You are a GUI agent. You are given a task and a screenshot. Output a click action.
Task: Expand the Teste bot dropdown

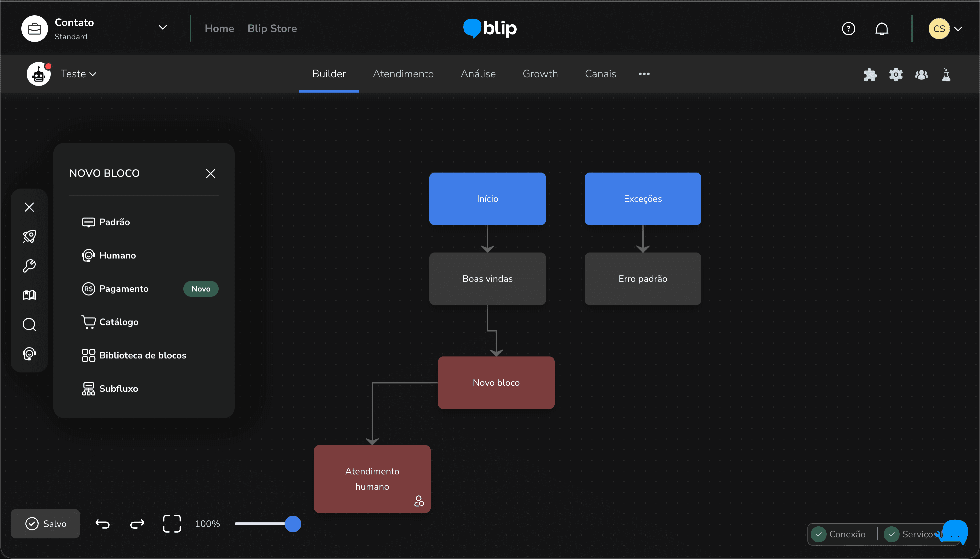click(93, 74)
